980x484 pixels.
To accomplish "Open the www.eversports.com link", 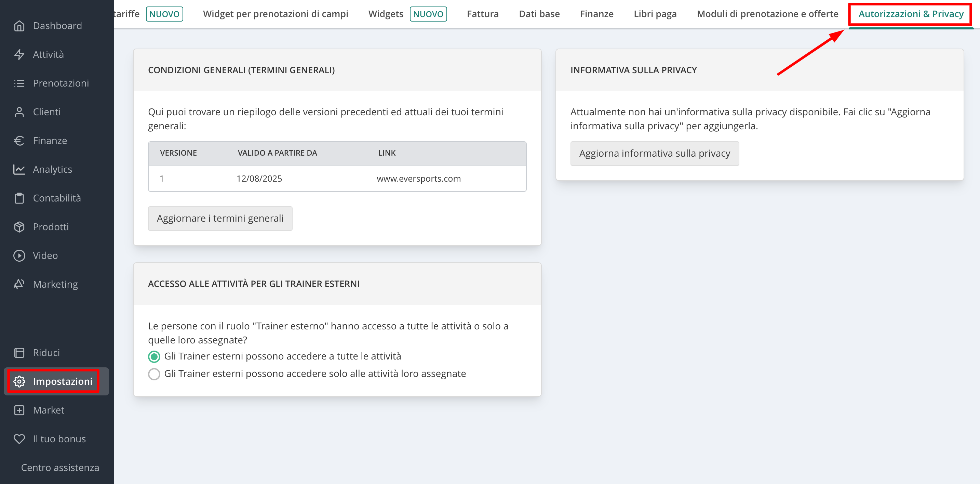I will coord(418,179).
